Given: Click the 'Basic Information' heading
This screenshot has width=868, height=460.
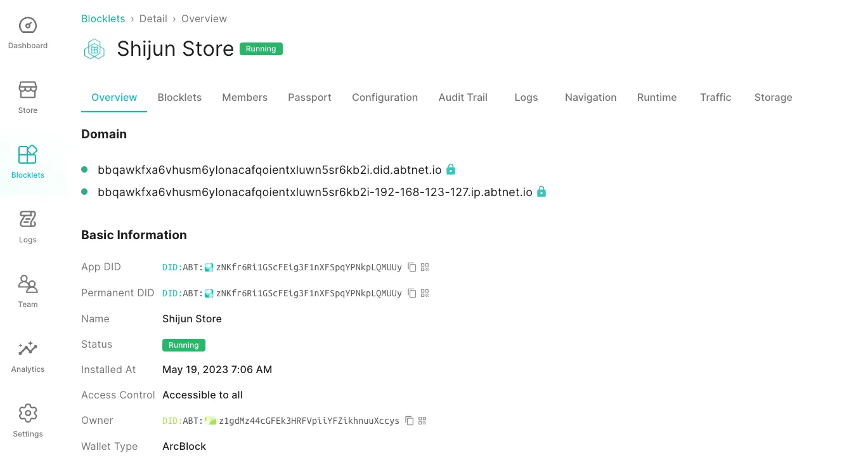Looking at the screenshot, I should click(134, 235).
